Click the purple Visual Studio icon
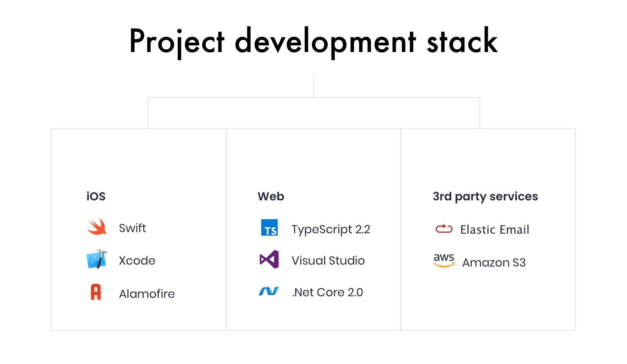This screenshot has width=627, height=364. (269, 259)
